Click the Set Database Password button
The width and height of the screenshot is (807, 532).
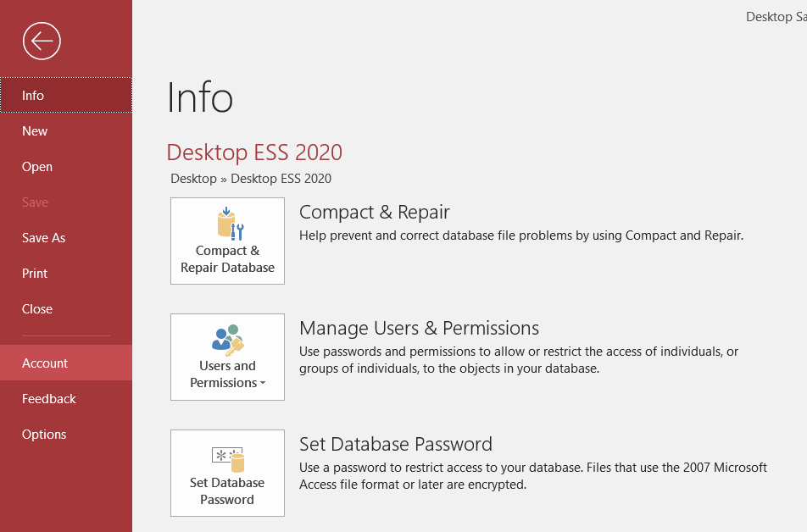click(227, 473)
